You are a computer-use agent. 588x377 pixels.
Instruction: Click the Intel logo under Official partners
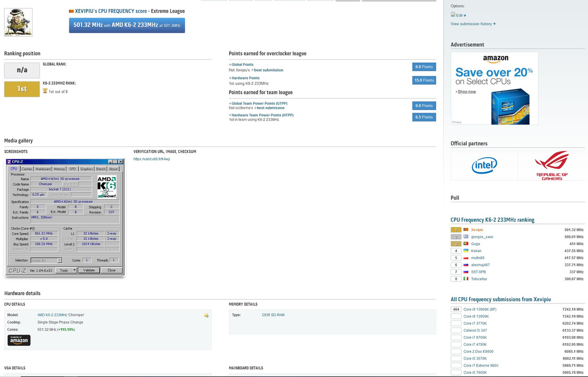(x=484, y=165)
